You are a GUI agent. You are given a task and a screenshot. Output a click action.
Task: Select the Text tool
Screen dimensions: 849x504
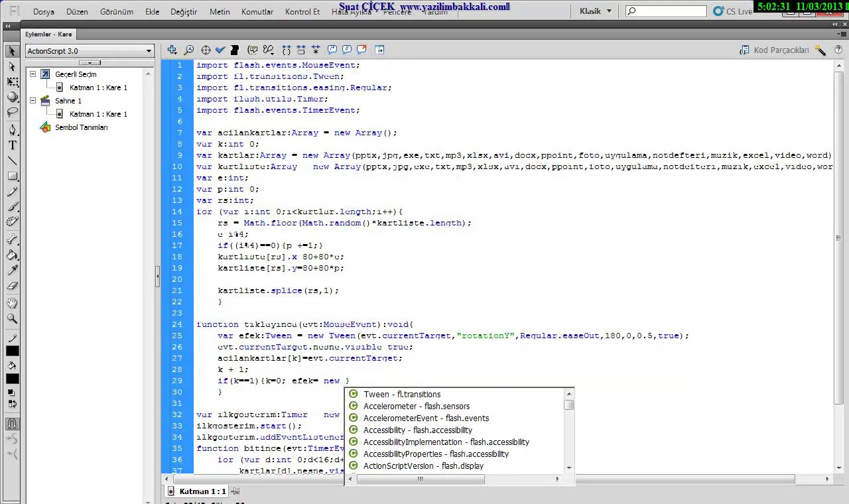tap(12, 145)
